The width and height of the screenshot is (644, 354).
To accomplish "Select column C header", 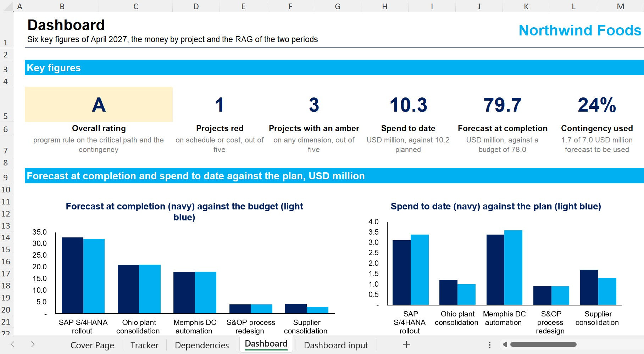I will click(x=136, y=6).
